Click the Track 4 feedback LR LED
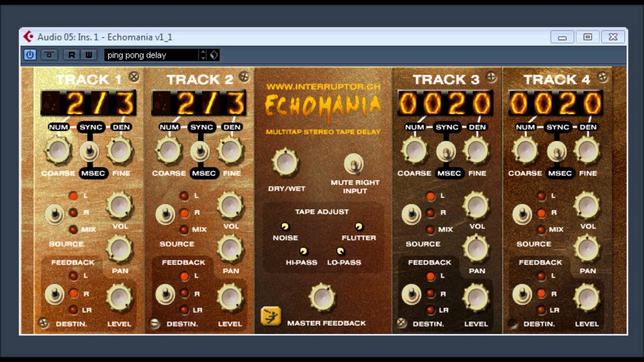Viewport: 644px width, 362px height. coord(541,310)
